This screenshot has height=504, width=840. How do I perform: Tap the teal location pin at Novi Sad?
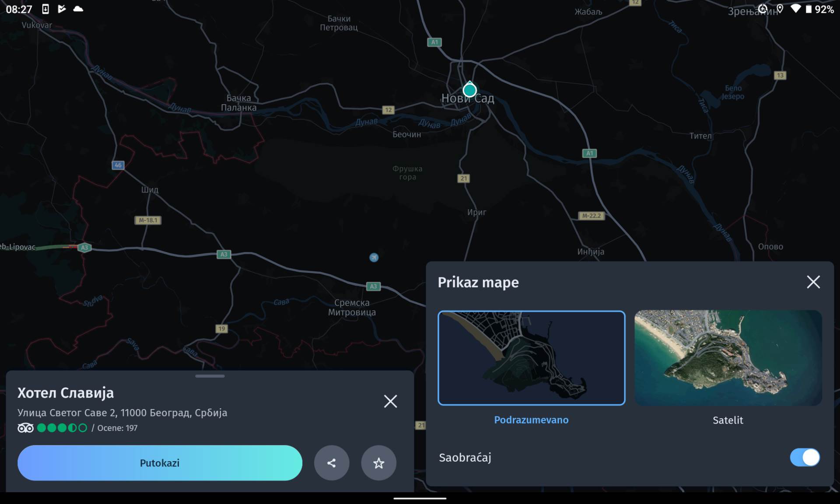coord(469,90)
